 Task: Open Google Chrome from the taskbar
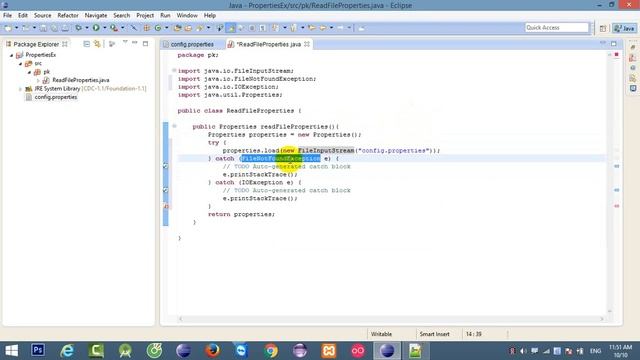coord(271,350)
